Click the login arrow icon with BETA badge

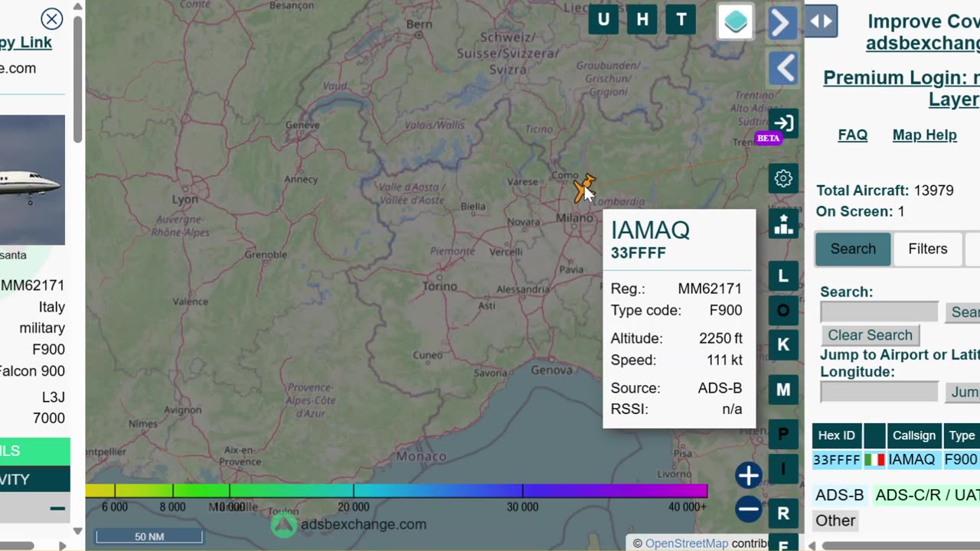point(783,124)
